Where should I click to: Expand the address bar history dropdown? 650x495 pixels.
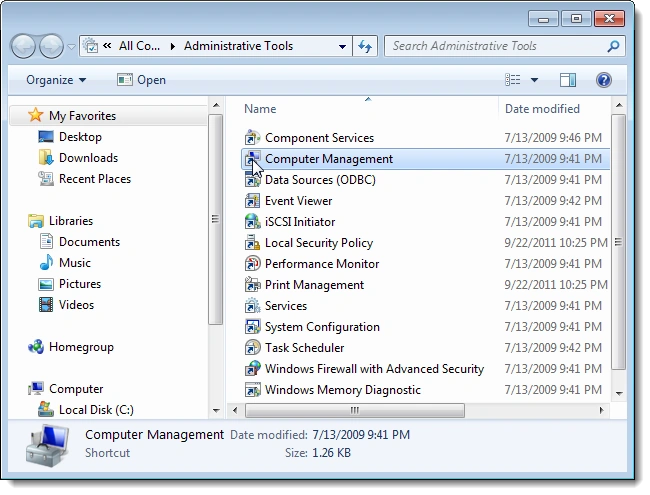[342, 46]
